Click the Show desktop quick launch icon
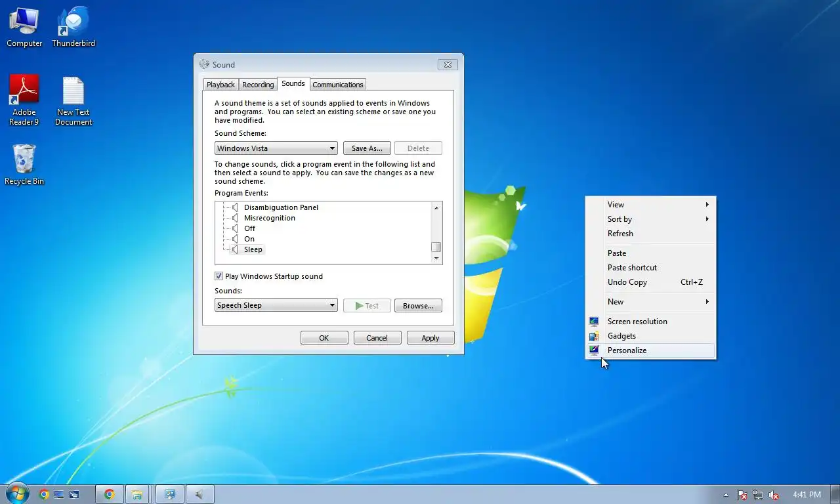The height and width of the screenshot is (504, 840). [x=59, y=494]
